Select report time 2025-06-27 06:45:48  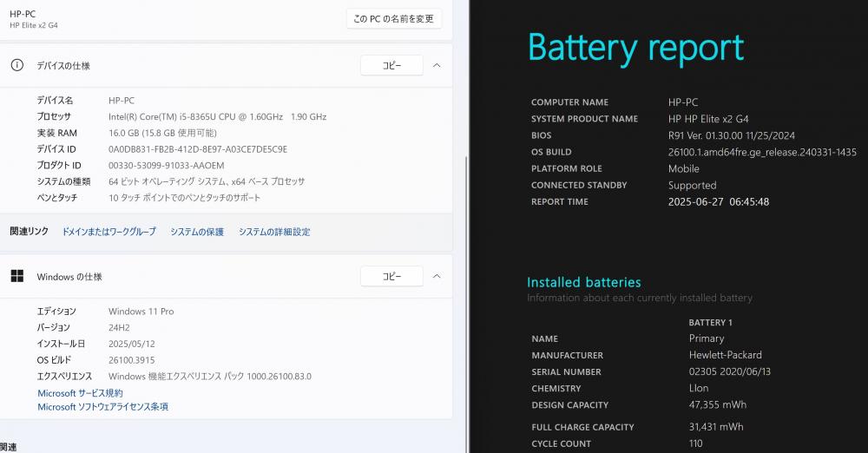[x=719, y=201]
